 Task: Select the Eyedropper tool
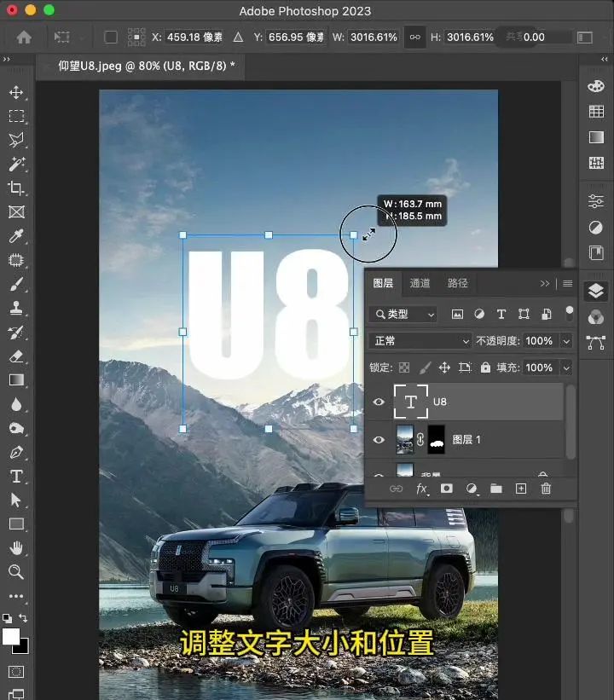[16, 235]
